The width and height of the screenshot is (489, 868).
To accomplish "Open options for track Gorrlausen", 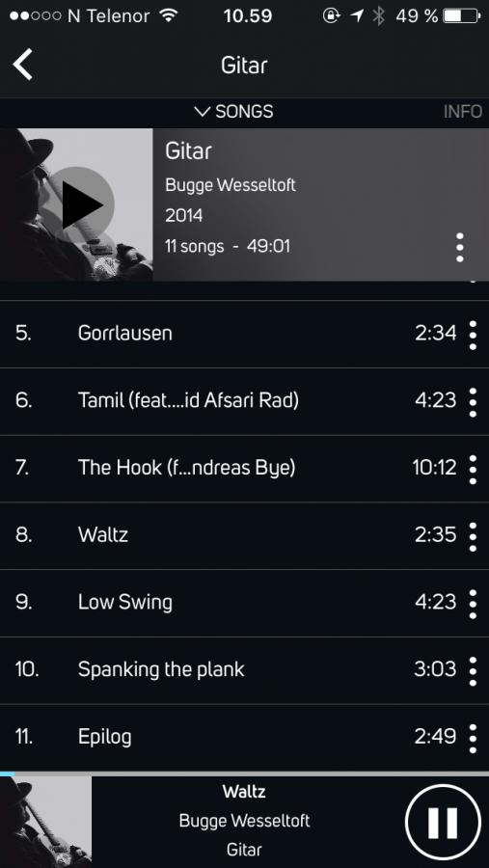I will (473, 335).
